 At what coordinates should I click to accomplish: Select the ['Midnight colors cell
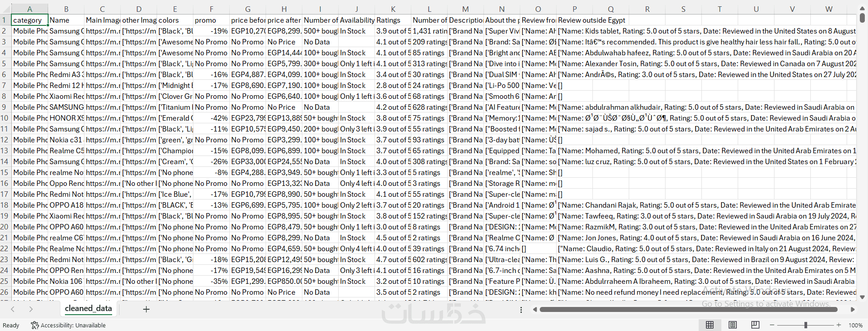(175, 85)
